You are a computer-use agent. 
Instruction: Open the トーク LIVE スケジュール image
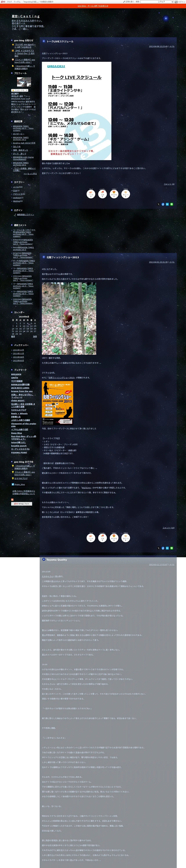77,111
